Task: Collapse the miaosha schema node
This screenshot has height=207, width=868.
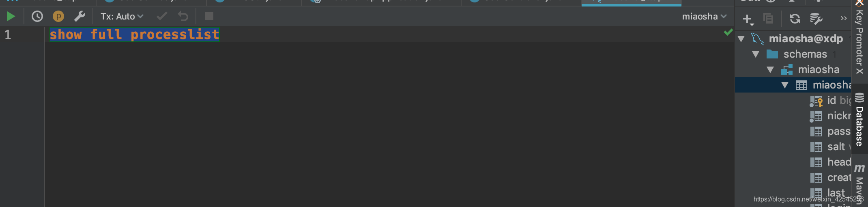Action: pyautogui.click(x=770, y=70)
